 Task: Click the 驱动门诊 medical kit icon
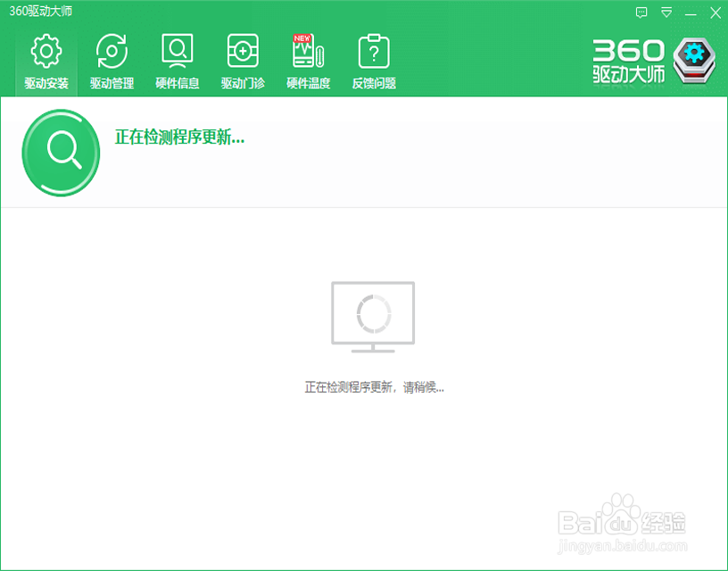(241, 52)
